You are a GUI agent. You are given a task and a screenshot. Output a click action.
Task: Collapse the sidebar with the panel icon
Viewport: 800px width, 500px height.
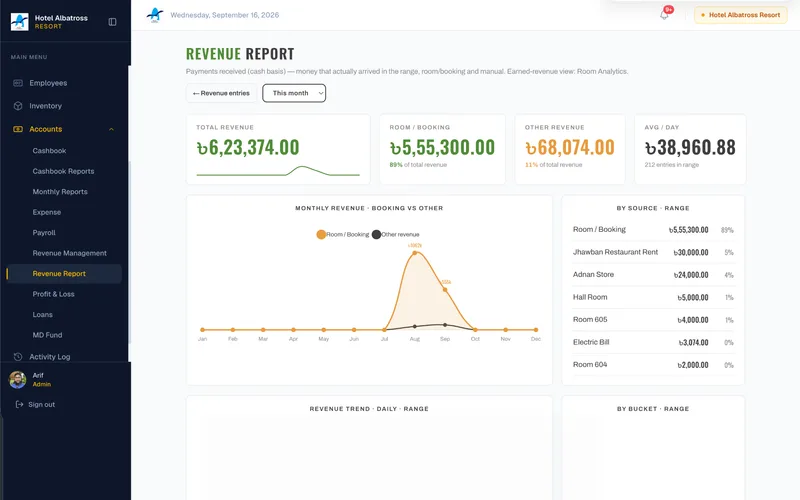[112, 21]
